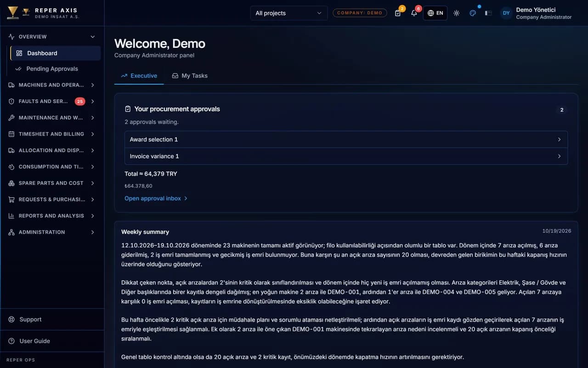Click the Demo Yönetici user name

(536, 10)
